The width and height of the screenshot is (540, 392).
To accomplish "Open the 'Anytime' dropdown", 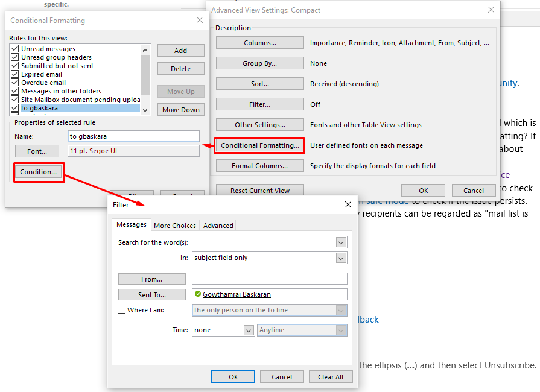I will [341, 330].
